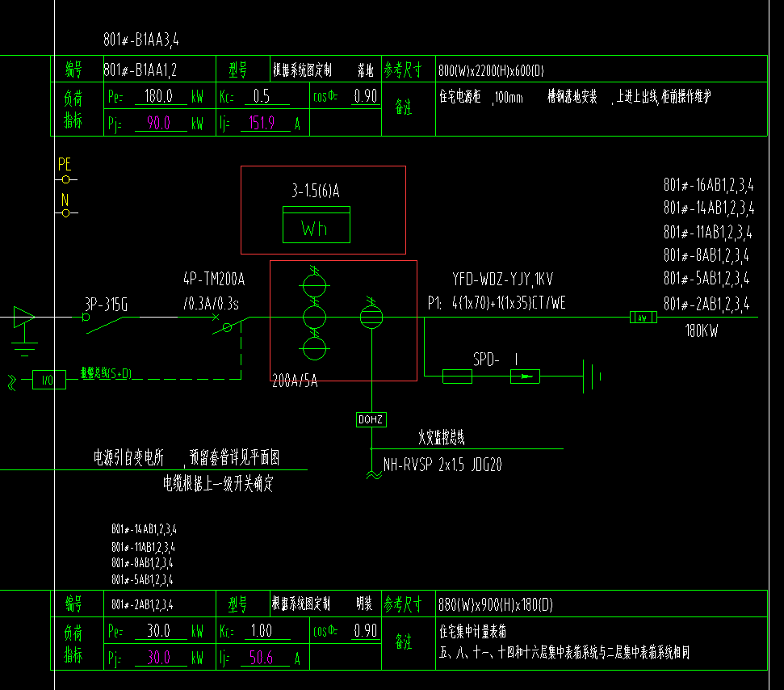Click the bottom current transformer circle
784x690 pixels.
click(315, 349)
